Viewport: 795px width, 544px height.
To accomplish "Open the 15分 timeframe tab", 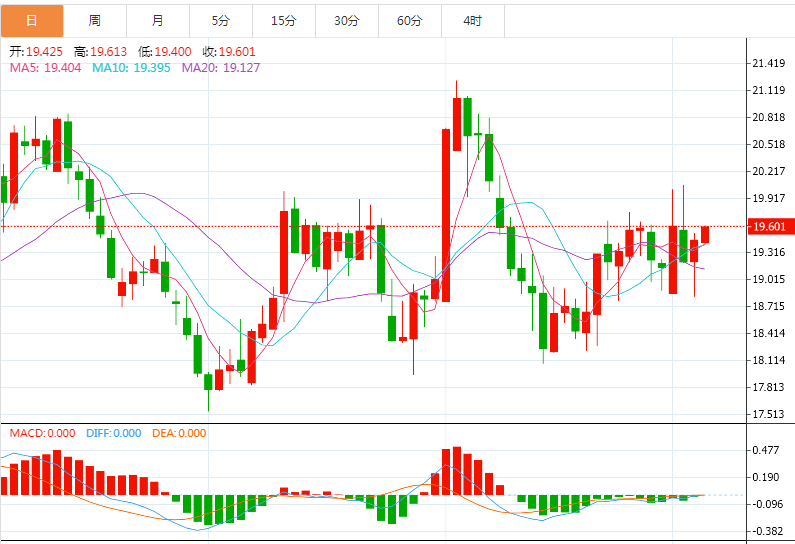I will 283,21.
